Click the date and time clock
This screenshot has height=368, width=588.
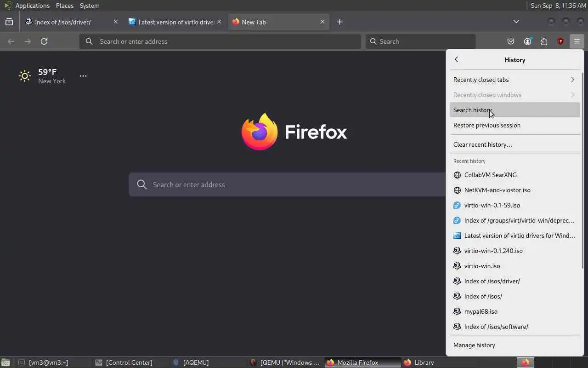click(558, 6)
